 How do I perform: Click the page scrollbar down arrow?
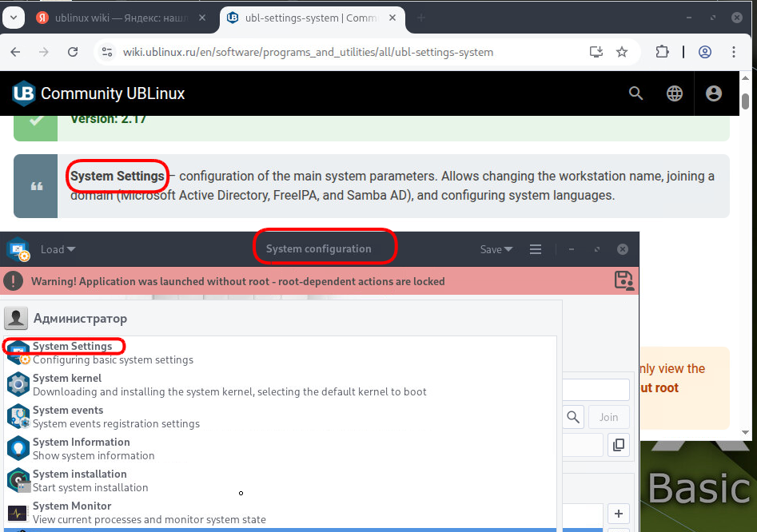(746, 433)
